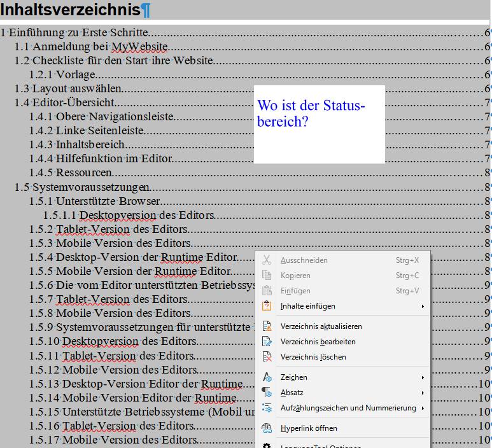Click '1.5 Systemvoraussetzungen' entry
This screenshot has width=492, height=448.
coord(82,187)
